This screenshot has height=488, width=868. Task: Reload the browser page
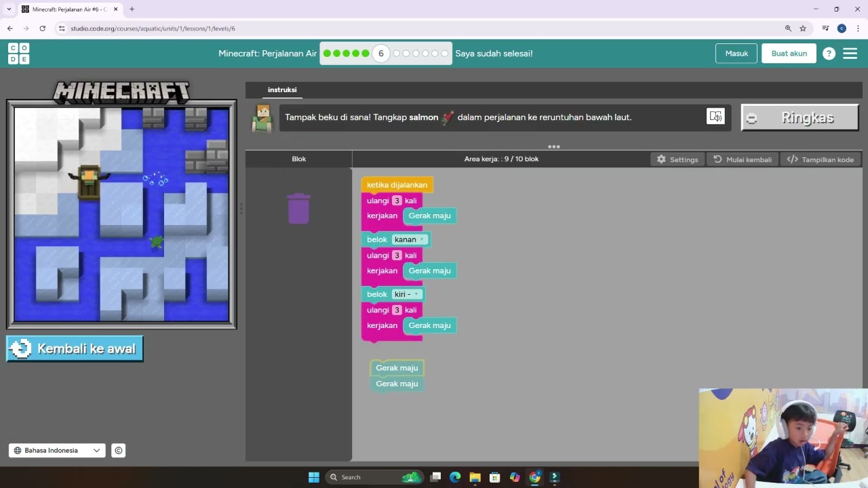tap(42, 28)
